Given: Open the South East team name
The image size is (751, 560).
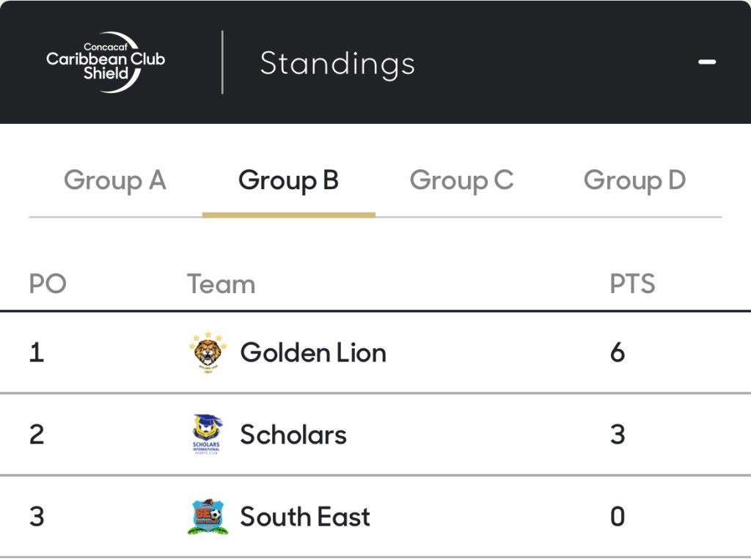Looking at the screenshot, I should click(x=305, y=517).
